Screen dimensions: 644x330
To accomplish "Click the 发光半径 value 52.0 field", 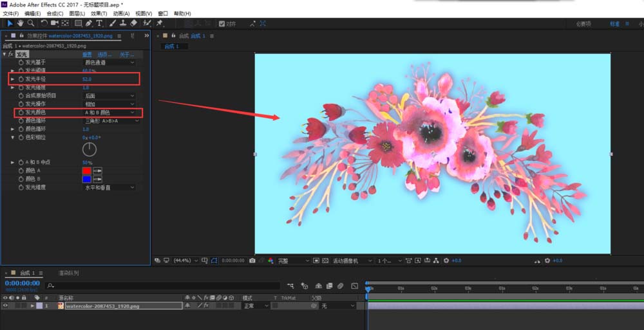I will pyautogui.click(x=87, y=79).
